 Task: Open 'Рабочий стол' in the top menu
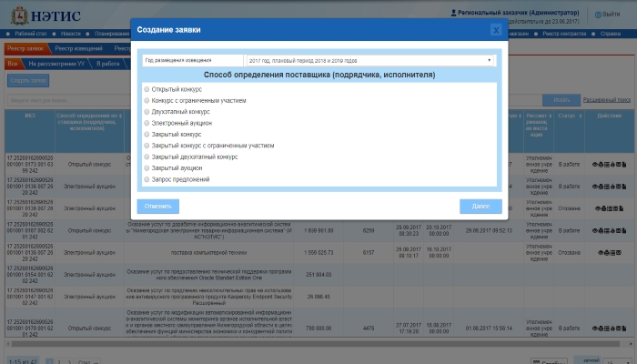pos(30,34)
